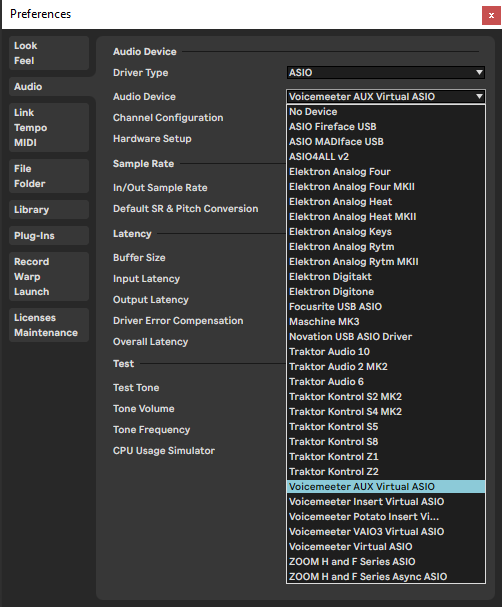Choose ZOOM H and F Series ASIO
The height and width of the screenshot is (607, 502).
(x=386, y=562)
